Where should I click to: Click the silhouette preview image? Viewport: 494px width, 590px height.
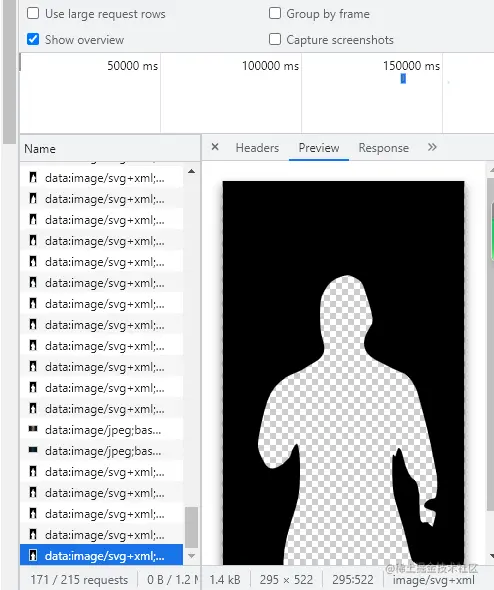point(343,373)
